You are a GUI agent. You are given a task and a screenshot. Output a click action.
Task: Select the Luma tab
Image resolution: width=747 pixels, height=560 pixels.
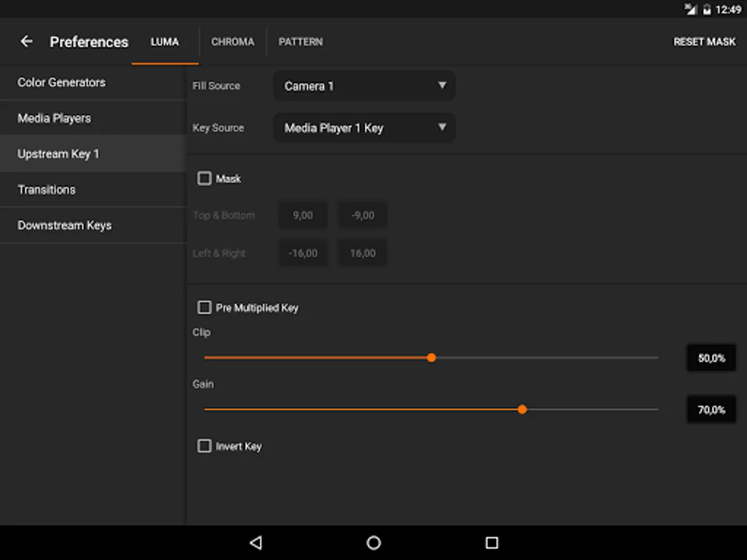(164, 42)
